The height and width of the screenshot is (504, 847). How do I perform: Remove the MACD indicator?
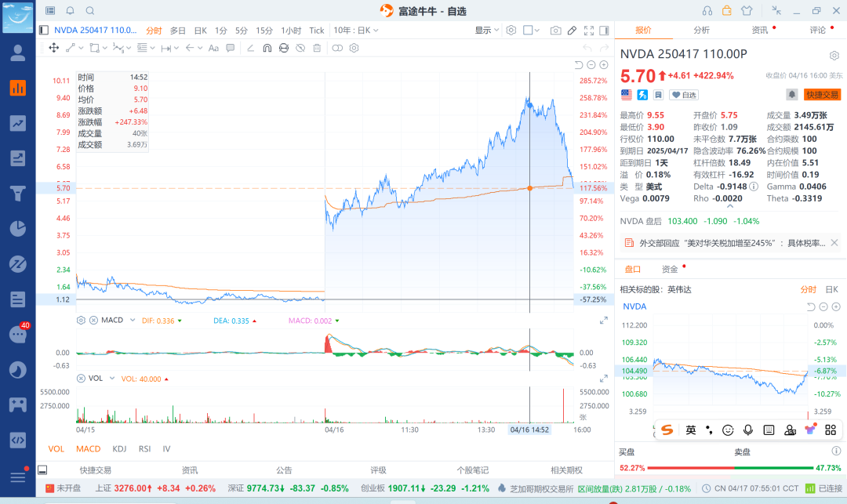[93, 320]
